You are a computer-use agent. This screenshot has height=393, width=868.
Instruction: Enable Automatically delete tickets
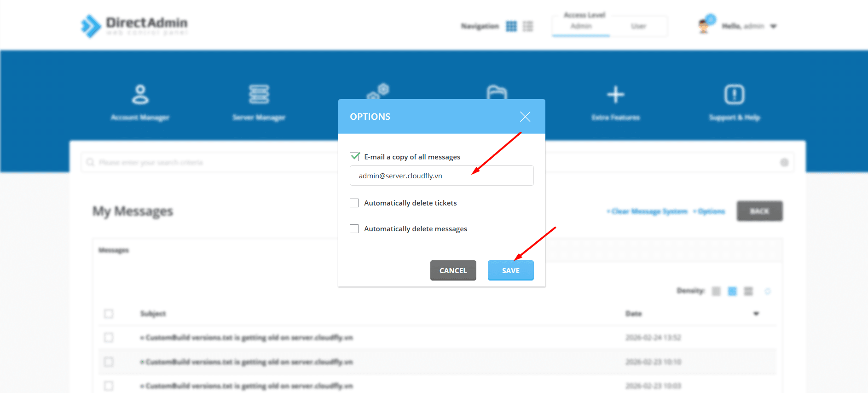pyautogui.click(x=354, y=203)
